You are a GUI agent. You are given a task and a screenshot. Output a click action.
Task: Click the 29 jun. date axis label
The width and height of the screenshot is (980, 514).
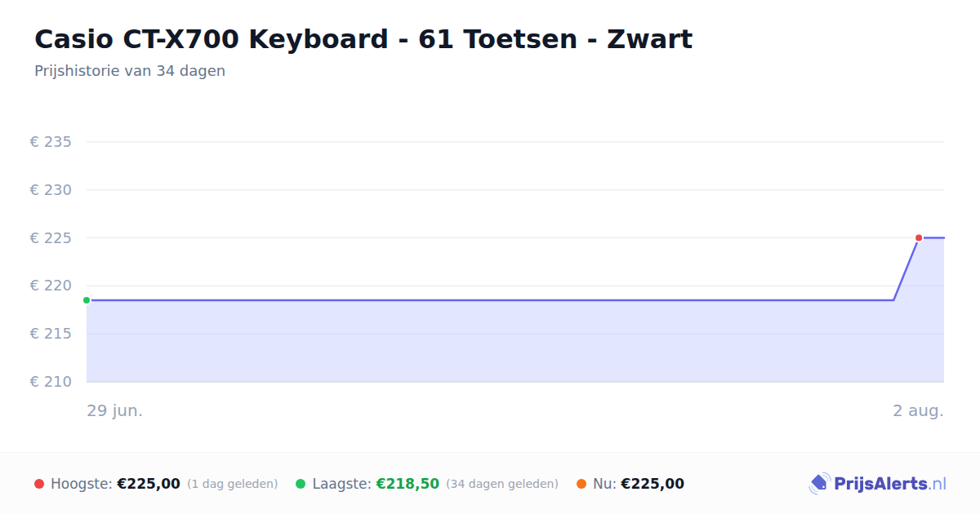[x=115, y=410]
